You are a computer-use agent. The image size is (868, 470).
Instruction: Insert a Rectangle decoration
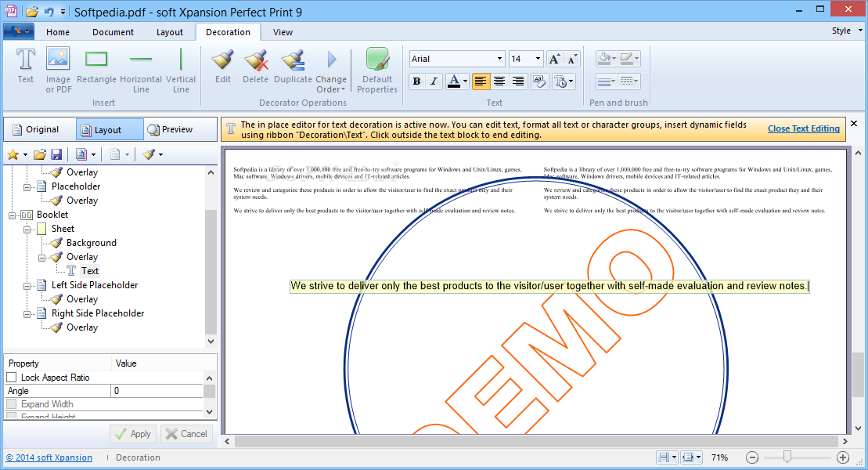[96, 67]
